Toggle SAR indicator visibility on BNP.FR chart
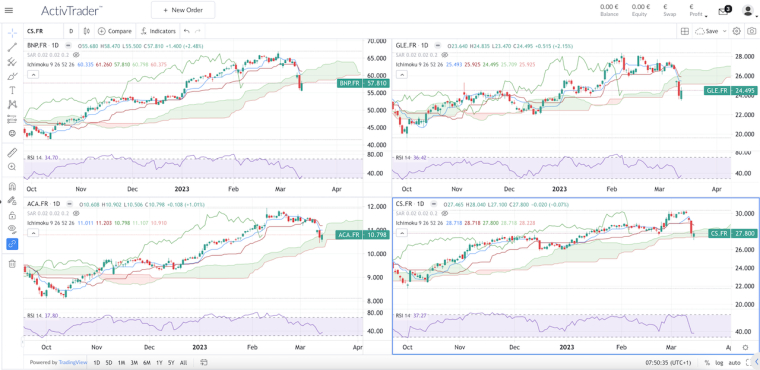760x370 pixels. [x=76, y=56]
